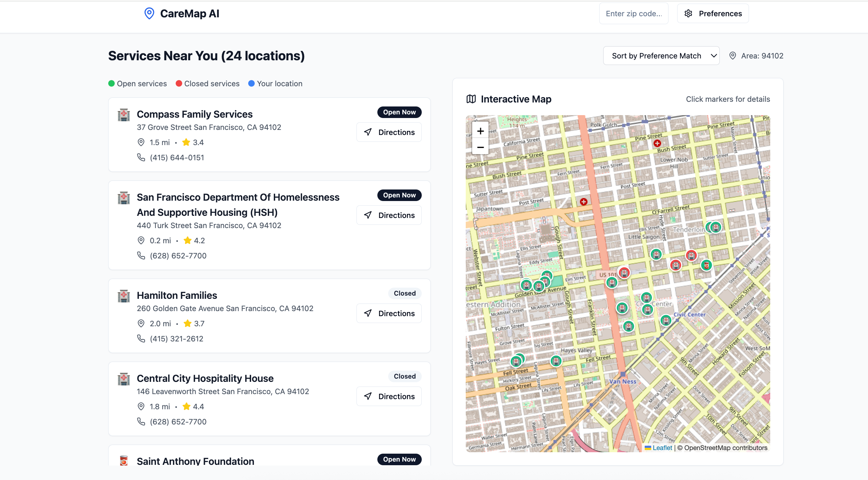The image size is (868, 480).
Task: Click the Closed badge on Hamilton Families
Action: (x=404, y=293)
